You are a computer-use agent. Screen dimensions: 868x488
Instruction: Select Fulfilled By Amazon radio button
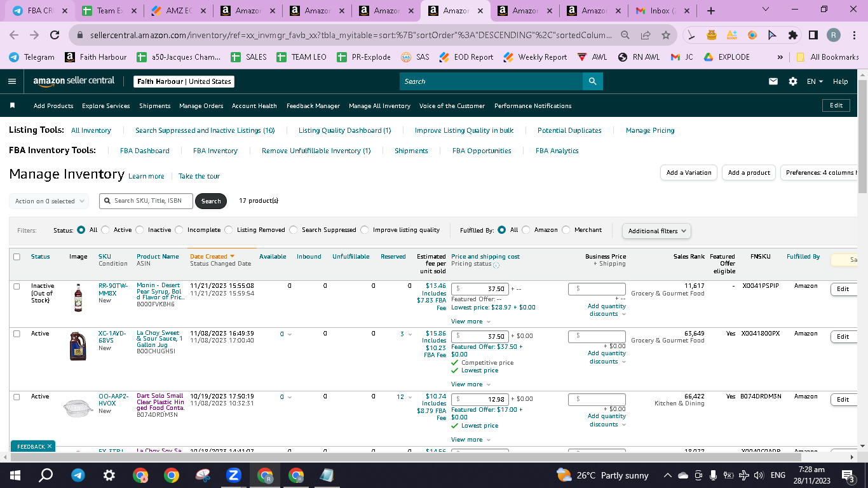pos(526,230)
